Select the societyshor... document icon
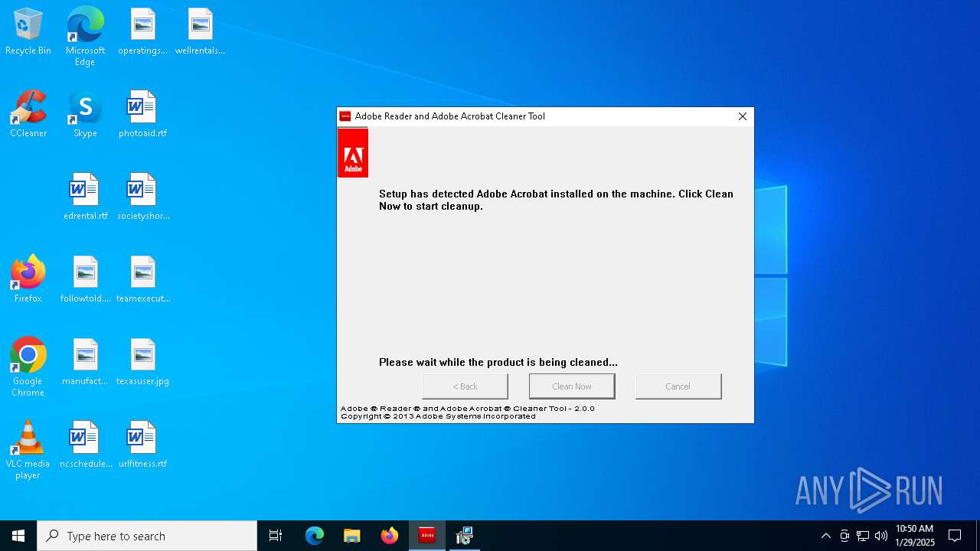The image size is (980, 551). coord(142,197)
